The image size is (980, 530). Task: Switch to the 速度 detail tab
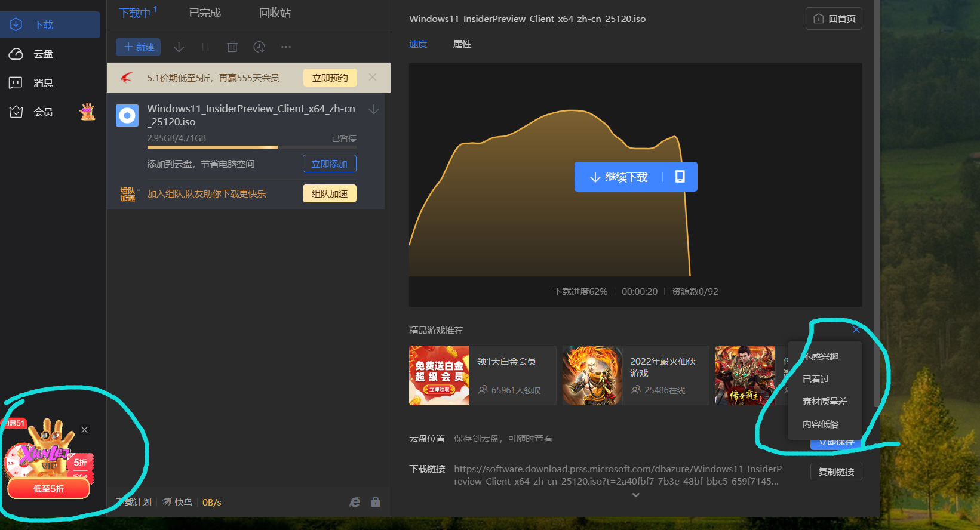[418, 44]
